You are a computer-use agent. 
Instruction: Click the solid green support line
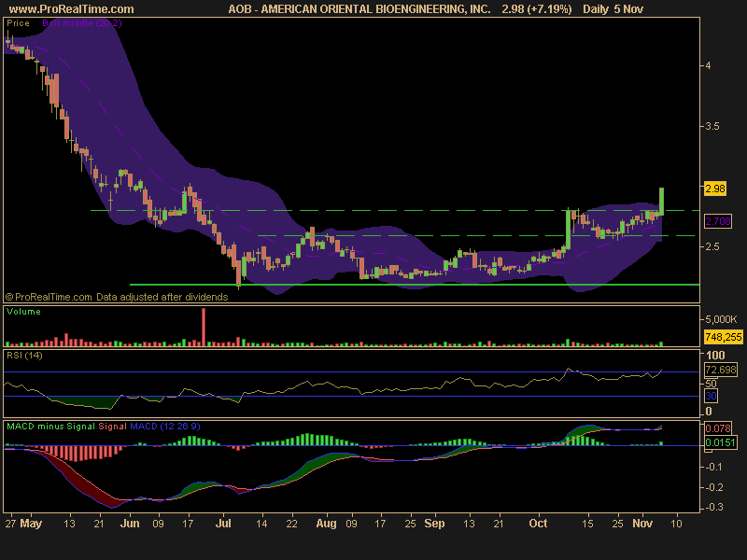click(415, 285)
